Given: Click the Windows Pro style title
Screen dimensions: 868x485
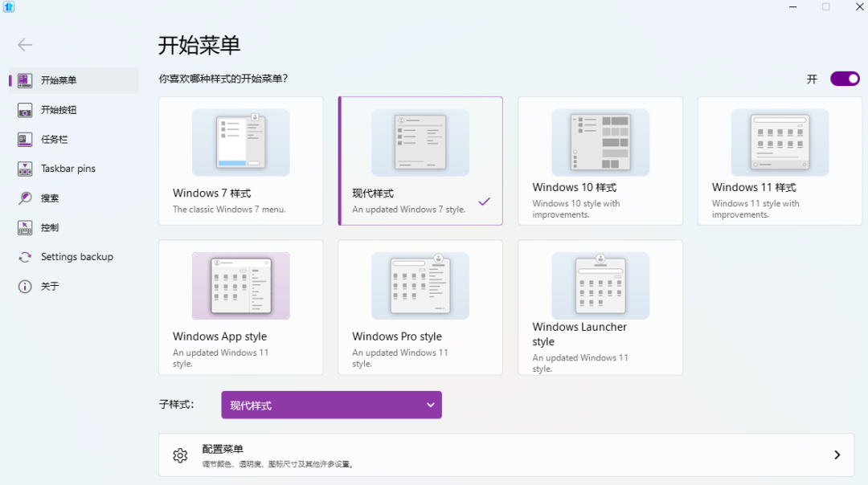Looking at the screenshot, I should click(x=397, y=336).
